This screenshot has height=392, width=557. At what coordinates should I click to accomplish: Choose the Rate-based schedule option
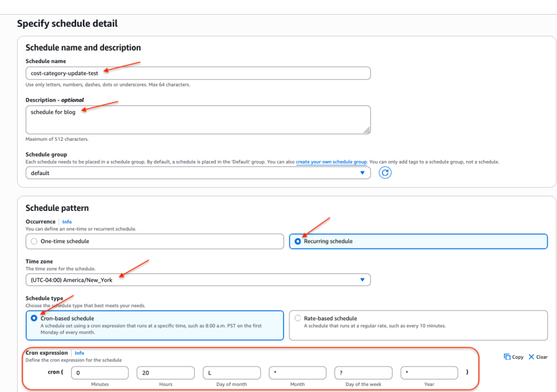click(418, 325)
